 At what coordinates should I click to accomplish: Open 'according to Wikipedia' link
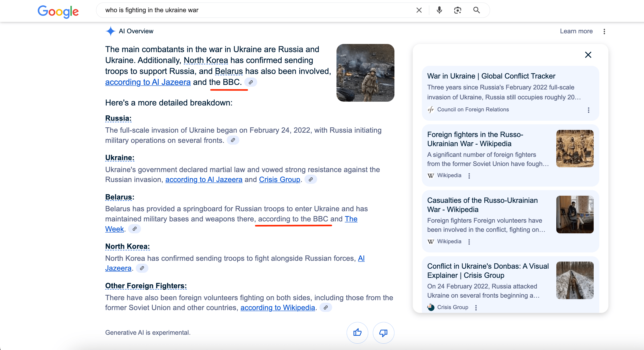pos(278,308)
